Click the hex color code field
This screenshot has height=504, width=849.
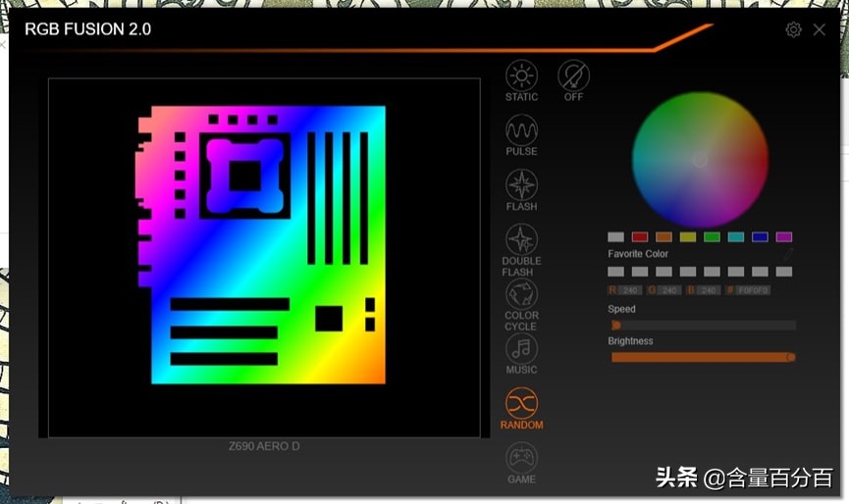[x=754, y=290]
